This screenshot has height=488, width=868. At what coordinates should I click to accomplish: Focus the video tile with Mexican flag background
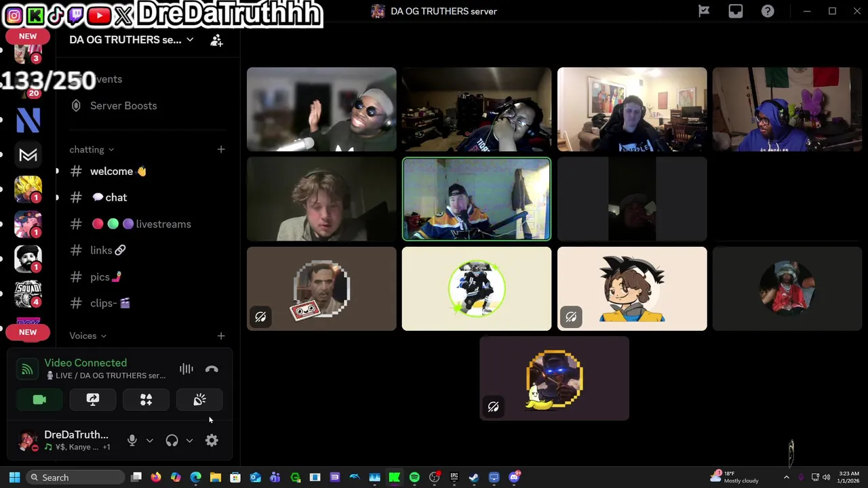787,109
